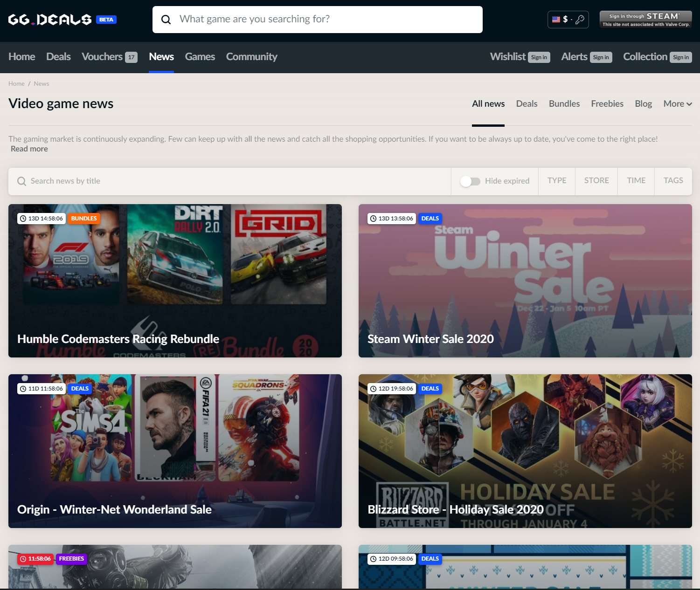700x590 pixels.
Task: Click DEALS tag on Origin sale card
Action: pyautogui.click(x=80, y=389)
